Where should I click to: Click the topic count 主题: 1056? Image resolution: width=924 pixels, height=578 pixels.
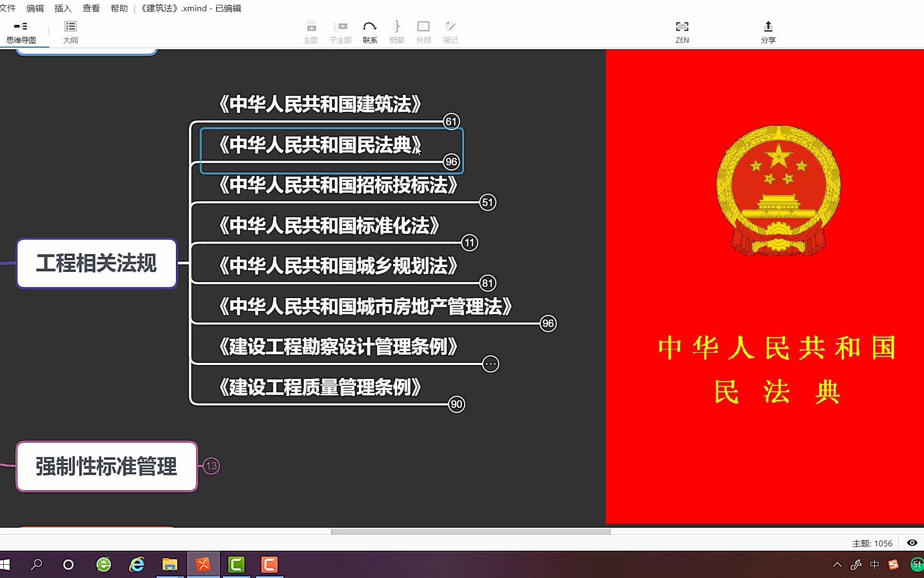pos(872,543)
